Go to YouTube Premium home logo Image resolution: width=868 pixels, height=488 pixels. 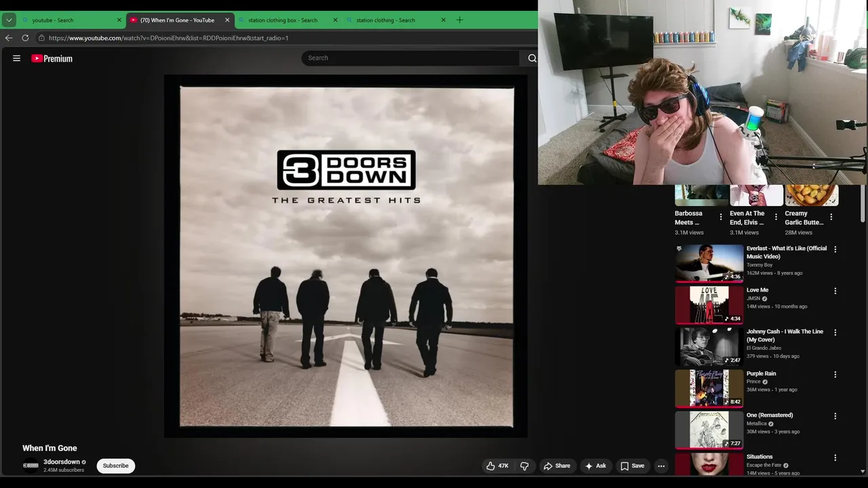(x=52, y=58)
